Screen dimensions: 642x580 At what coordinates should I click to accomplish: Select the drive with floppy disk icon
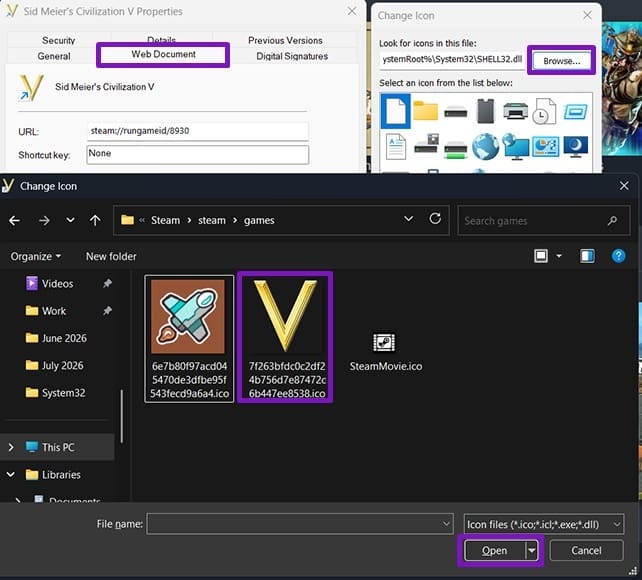(x=426, y=143)
